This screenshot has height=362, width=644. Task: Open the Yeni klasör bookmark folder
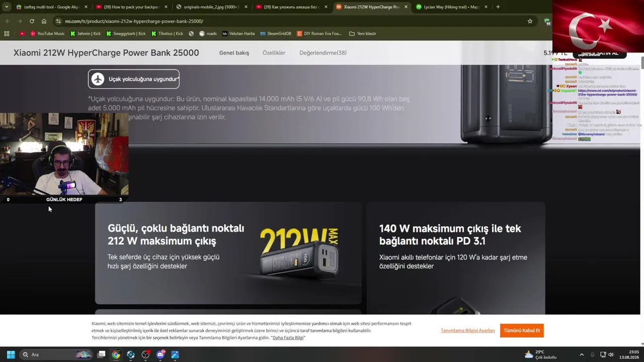362,34
